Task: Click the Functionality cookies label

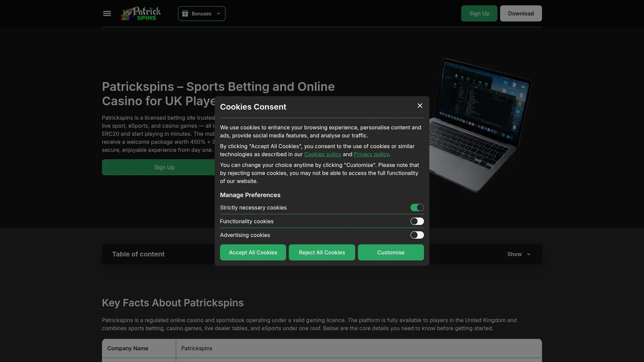Action: coord(247,221)
